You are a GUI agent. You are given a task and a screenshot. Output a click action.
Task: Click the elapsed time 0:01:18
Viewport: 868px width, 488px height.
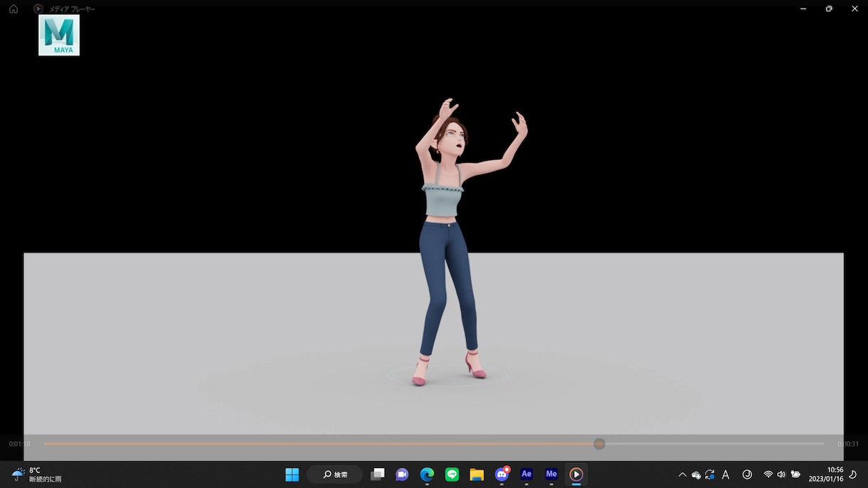[x=20, y=444]
